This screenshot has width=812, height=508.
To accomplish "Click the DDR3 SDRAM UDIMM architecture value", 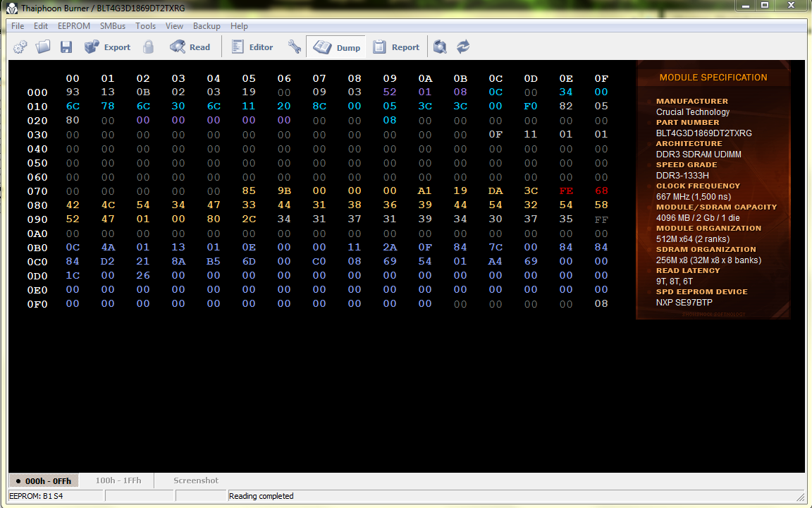I will (699, 155).
